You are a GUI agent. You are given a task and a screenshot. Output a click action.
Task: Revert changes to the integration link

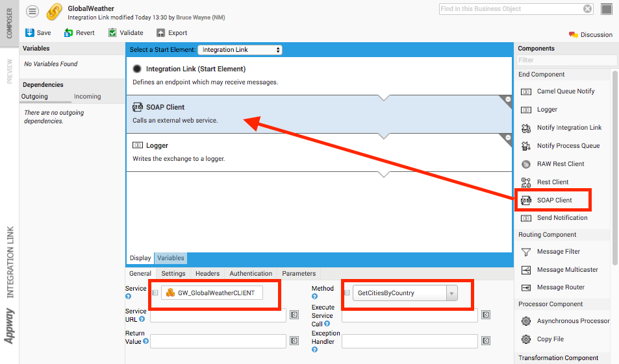tap(79, 32)
